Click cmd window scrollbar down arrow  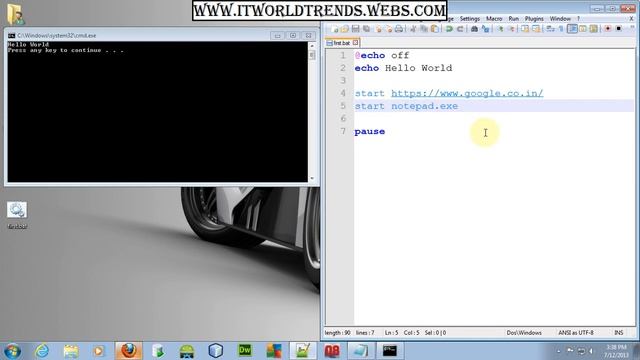click(x=312, y=178)
